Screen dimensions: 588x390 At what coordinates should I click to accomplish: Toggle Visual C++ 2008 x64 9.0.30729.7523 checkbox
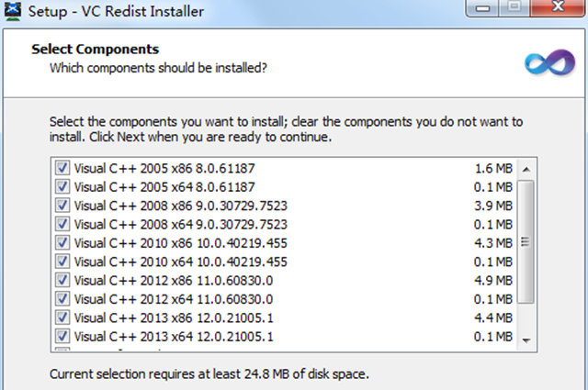[x=62, y=224]
